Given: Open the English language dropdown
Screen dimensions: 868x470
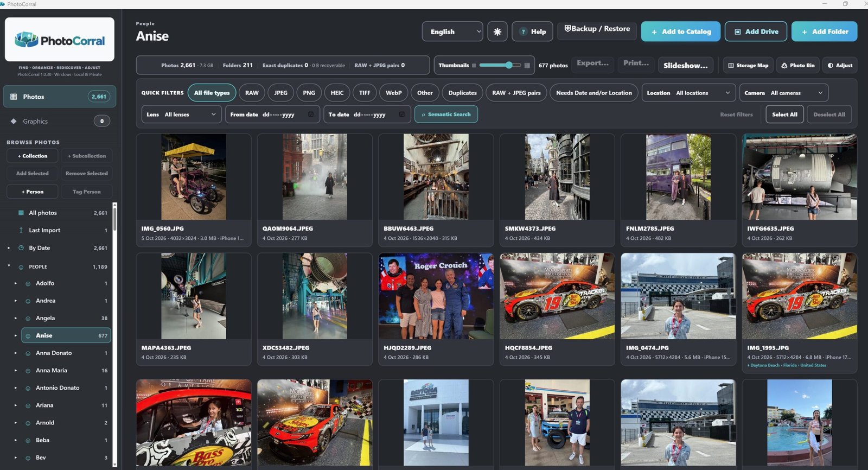Looking at the screenshot, I should coord(452,31).
